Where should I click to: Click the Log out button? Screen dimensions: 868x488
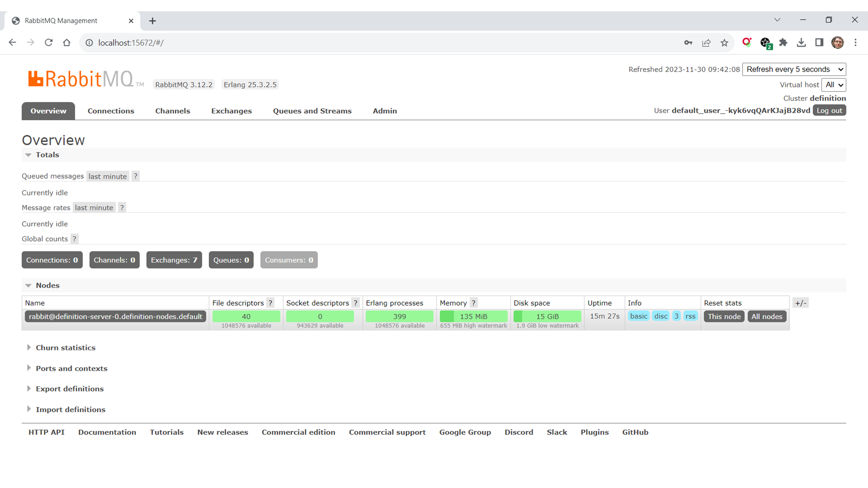coord(829,111)
